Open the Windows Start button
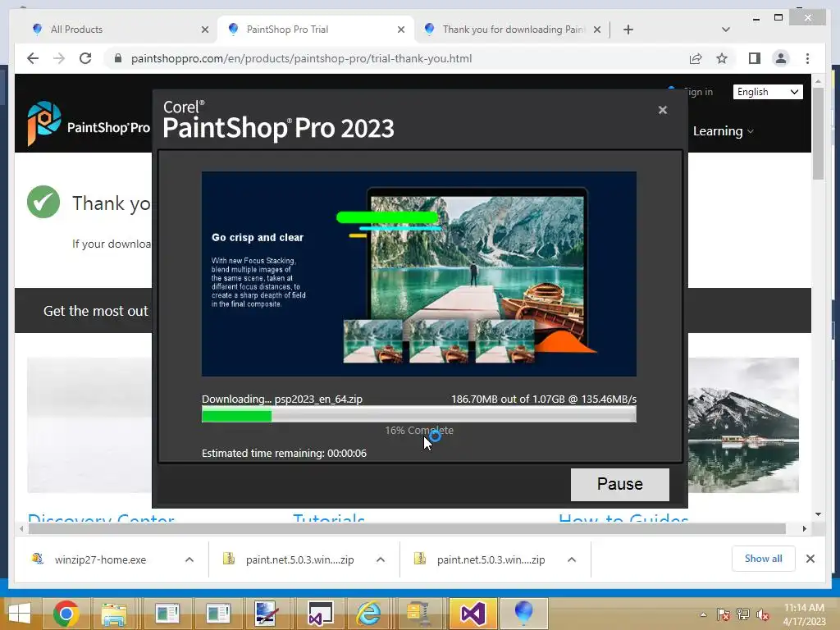 click(20, 614)
